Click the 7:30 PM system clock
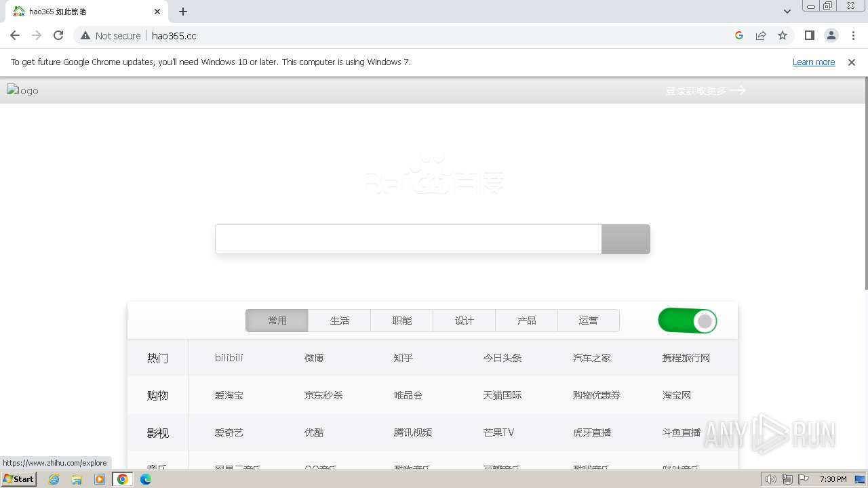Image resolution: width=868 pixels, height=488 pixels. click(833, 479)
